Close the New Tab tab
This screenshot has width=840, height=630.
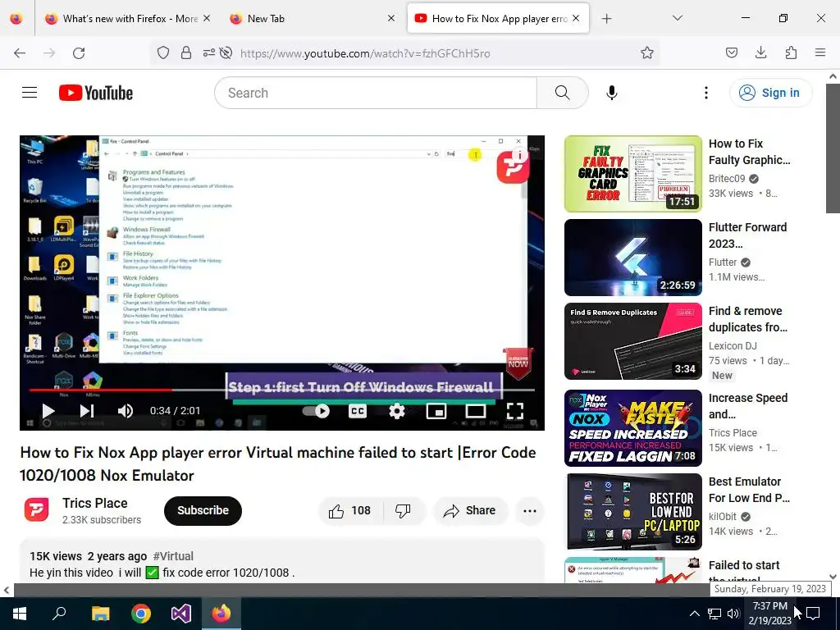pyautogui.click(x=391, y=18)
